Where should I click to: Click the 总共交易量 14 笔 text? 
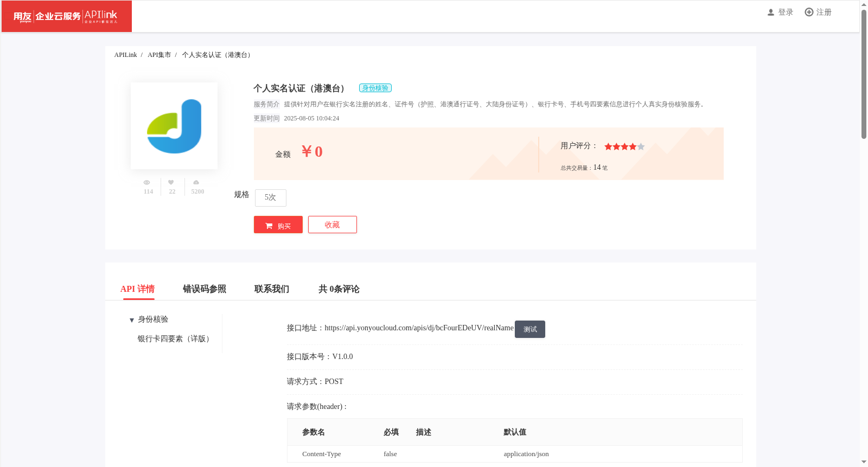tap(584, 168)
